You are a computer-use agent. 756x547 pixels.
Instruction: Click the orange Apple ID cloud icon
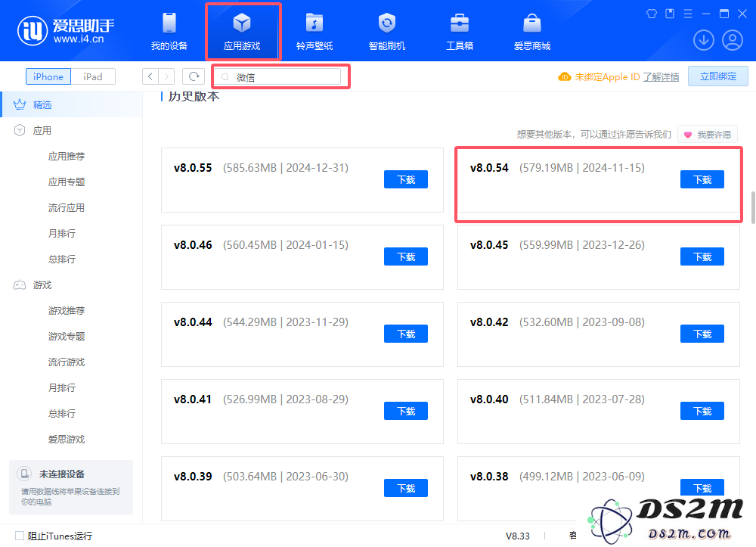click(x=564, y=76)
